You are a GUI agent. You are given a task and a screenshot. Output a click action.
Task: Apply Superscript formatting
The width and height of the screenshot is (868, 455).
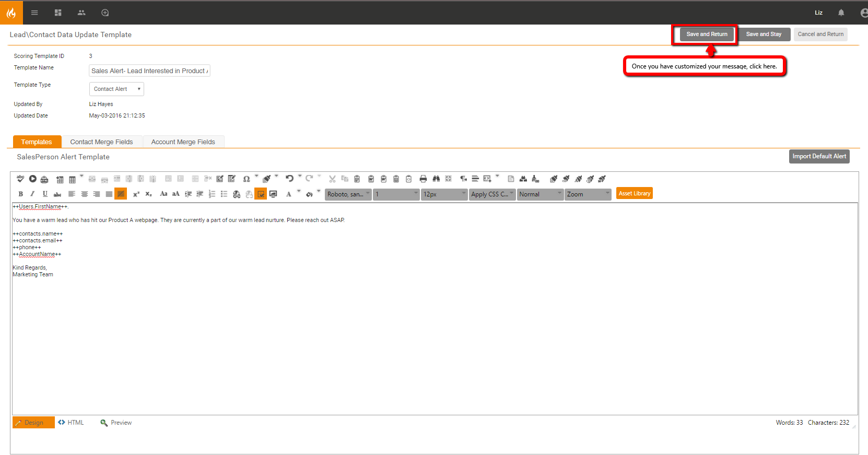[136, 194]
